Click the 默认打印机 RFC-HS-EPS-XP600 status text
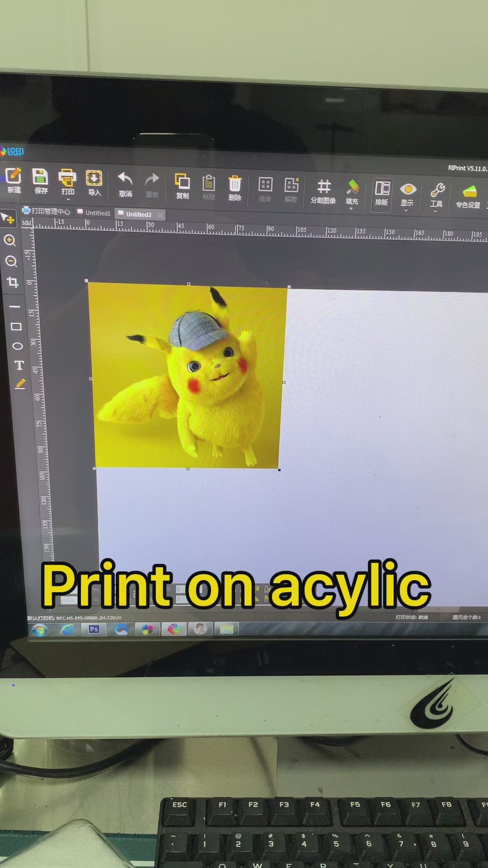Image resolution: width=488 pixels, height=868 pixels. coord(74,618)
